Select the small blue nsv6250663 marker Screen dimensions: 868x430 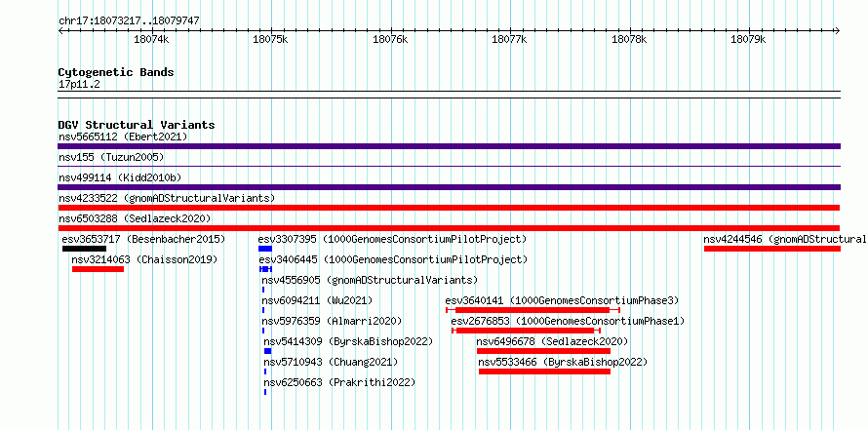point(265,392)
